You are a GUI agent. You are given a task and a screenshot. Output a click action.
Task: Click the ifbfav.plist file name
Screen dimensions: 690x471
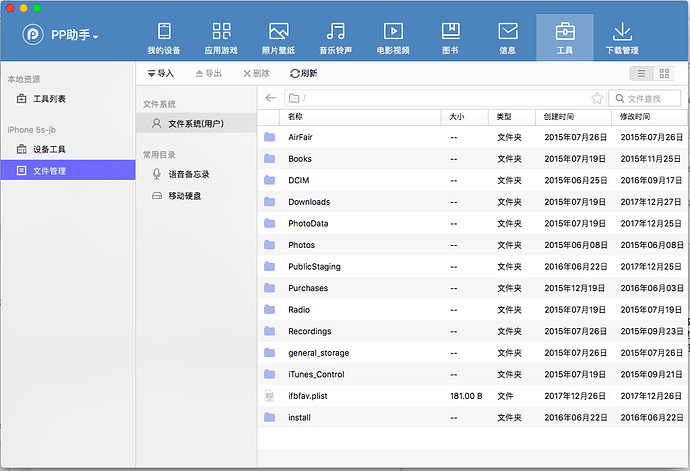[308, 396]
